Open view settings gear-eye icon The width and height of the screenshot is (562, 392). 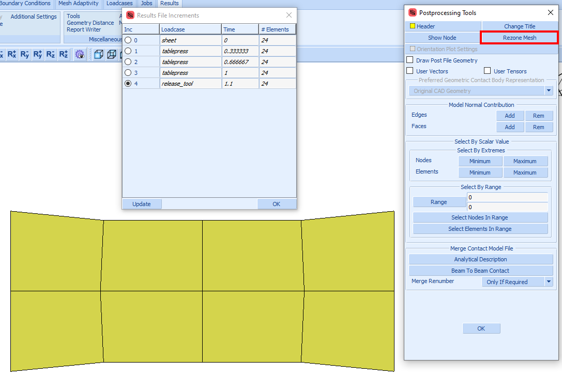pyautogui.click(x=80, y=54)
